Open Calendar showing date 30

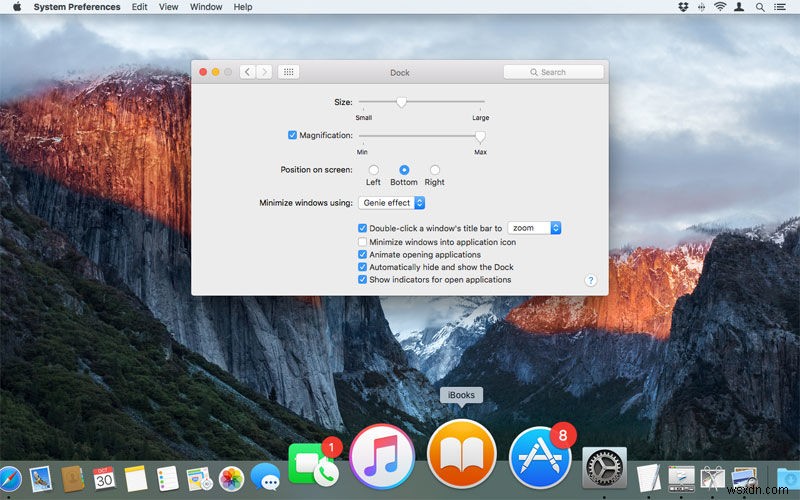pyautogui.click(x=104, y=479)
